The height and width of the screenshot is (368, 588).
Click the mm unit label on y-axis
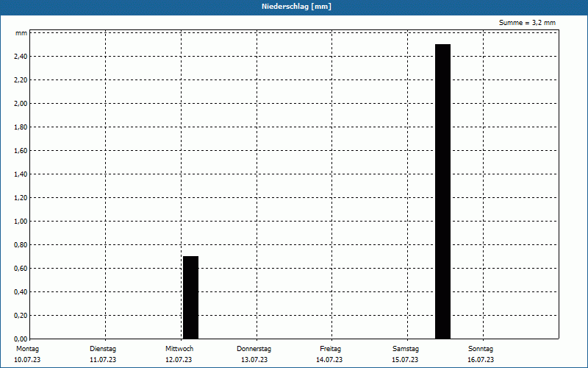click(x=21, y=33)
